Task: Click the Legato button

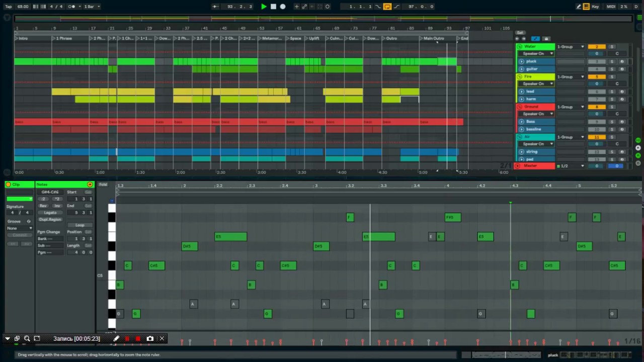Action: pyautogui.click(x=50, y=213)
